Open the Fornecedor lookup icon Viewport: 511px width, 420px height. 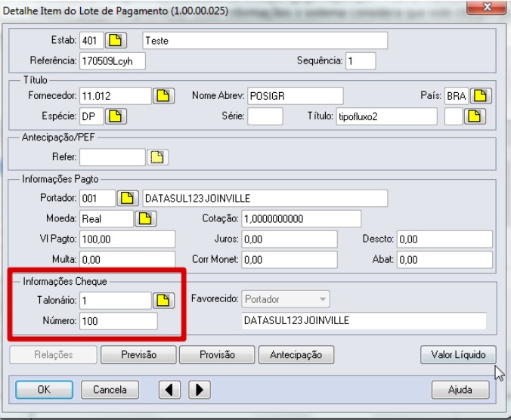[163, 96]
